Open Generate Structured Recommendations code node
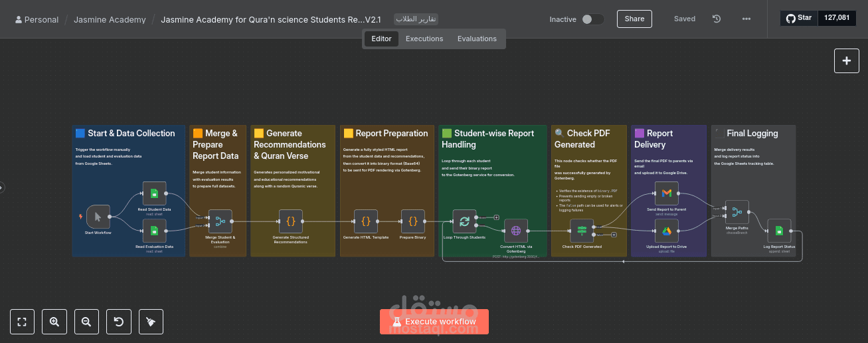The image size is (868, 343). click(290, 221)
